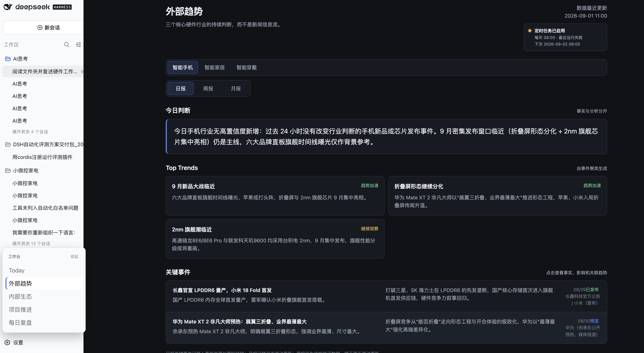
Task: Switch to the 智能家居 tab
Action: 215,67
